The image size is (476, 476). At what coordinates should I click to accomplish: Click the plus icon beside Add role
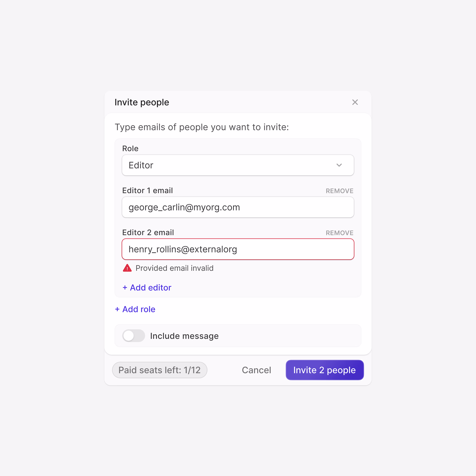(117, 309)
